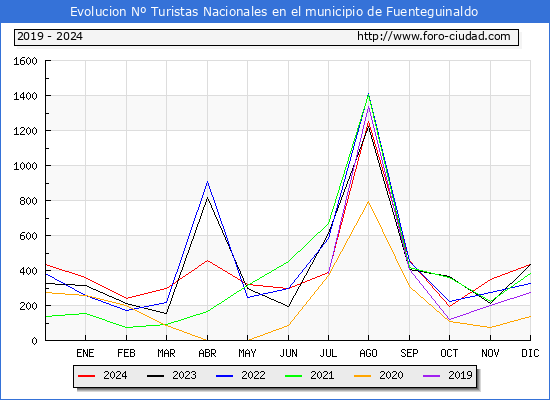
Task: Click the blue 2022 legend line swatch
Action: coord(224,376)
